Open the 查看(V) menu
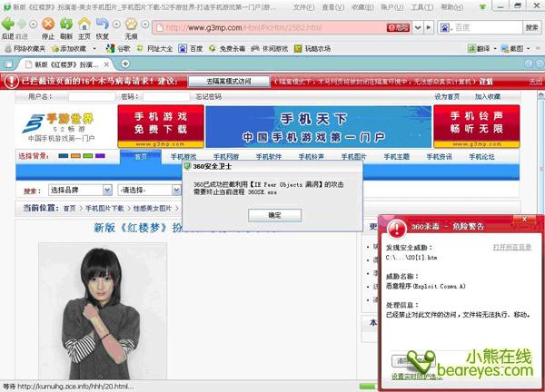This screenshot has height=392, width=545. (x=333, y=7)
